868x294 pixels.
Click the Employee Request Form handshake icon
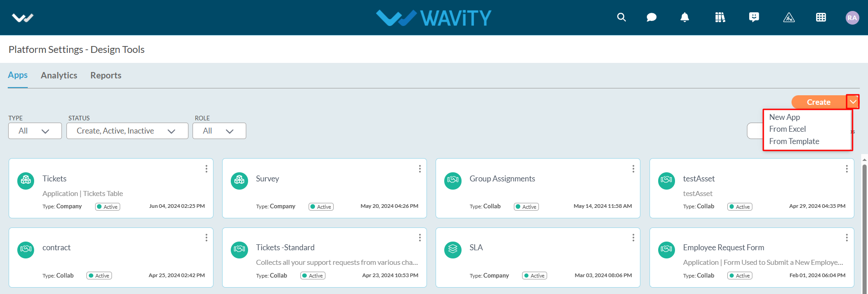pos(667,249)
